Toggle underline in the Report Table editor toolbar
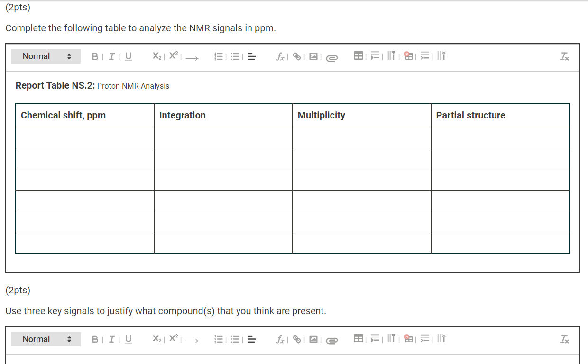Screen dimensions: 588x364 (129, 56)
